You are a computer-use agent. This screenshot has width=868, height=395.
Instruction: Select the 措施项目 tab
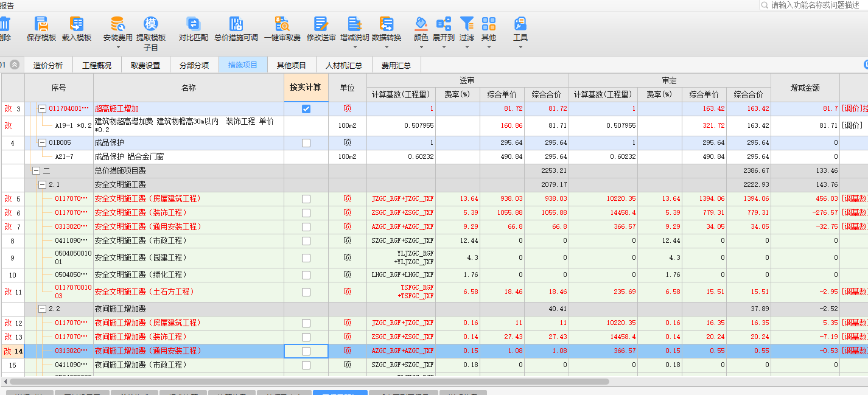pos(243,65)
